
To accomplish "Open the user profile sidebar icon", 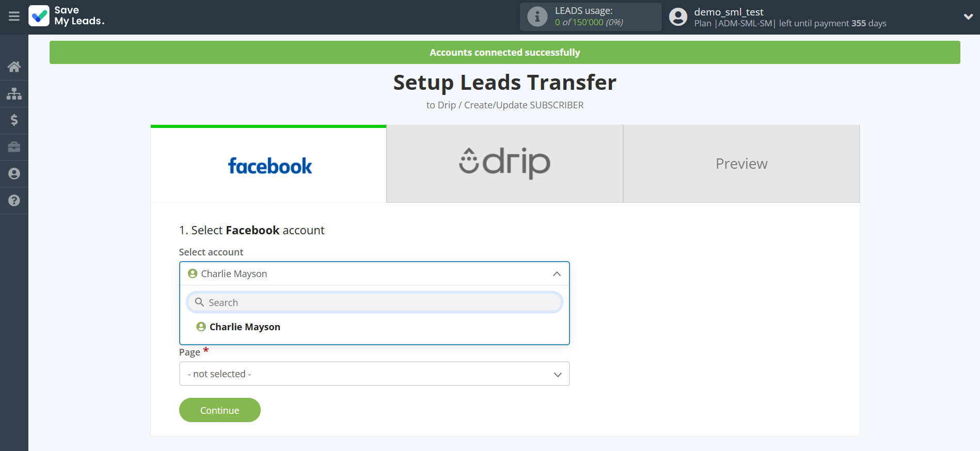I will 14,174.
